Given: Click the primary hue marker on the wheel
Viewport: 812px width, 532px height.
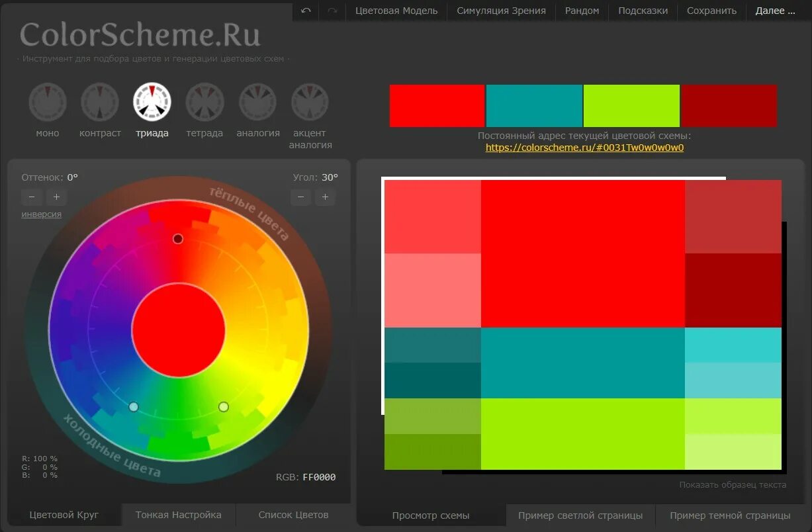Looking at the screenshot, I should (178, 239).
